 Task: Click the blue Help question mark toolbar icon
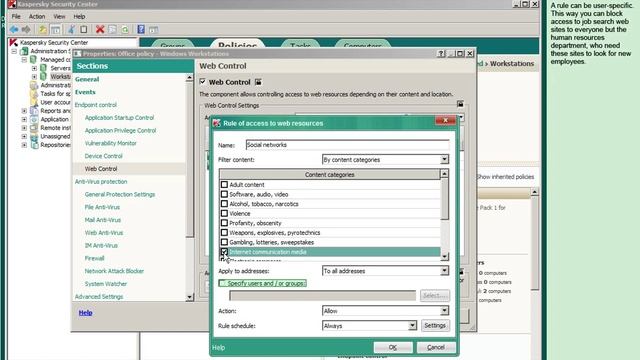[x=141, y=29]
